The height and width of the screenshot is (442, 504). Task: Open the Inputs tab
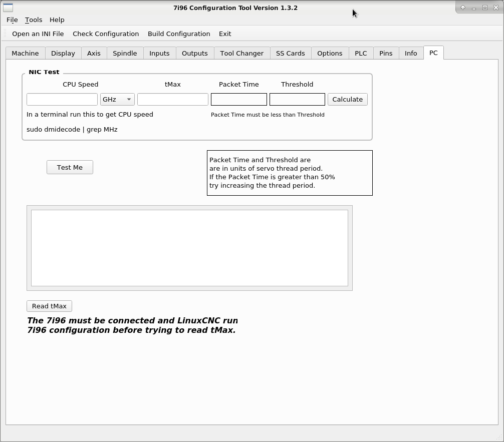click(x=159, y=54)
